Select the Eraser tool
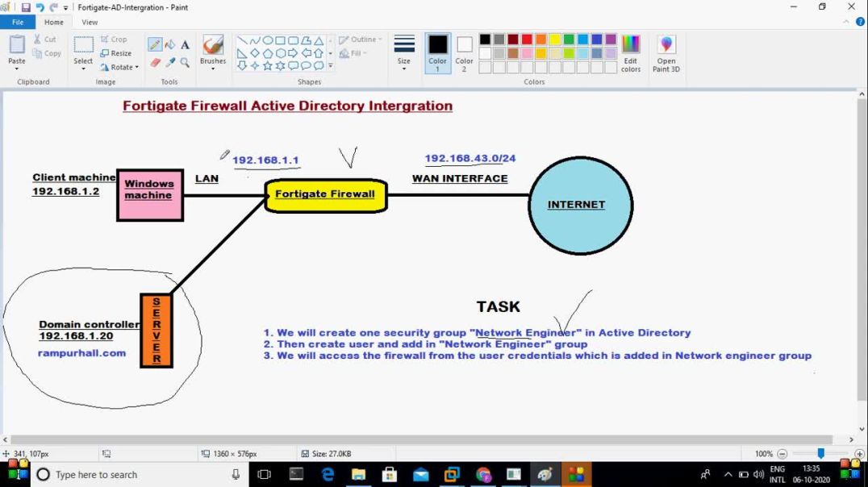 tap(155, 63)
